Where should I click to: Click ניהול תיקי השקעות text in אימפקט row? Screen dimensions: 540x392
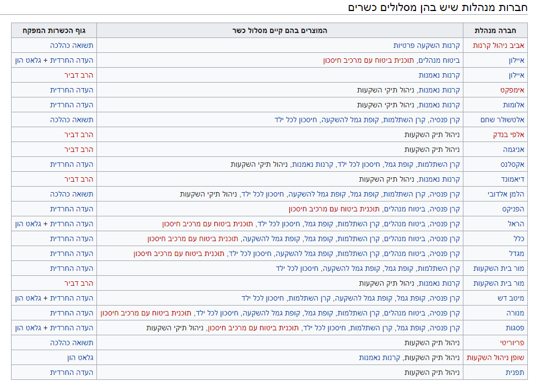(385, 90)
